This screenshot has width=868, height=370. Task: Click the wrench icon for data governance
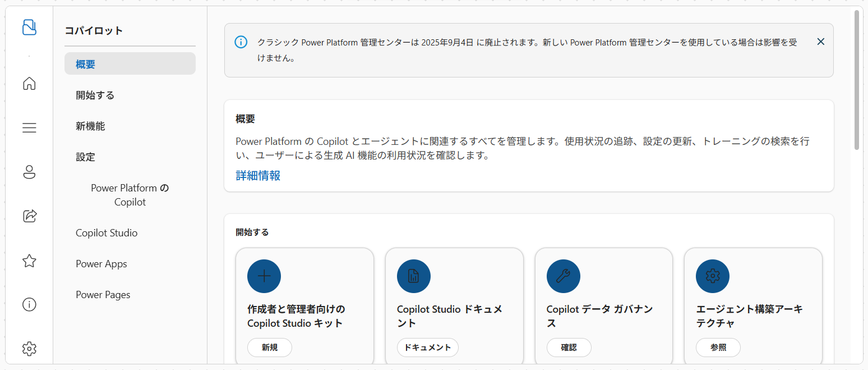click(x=563, y=276)
